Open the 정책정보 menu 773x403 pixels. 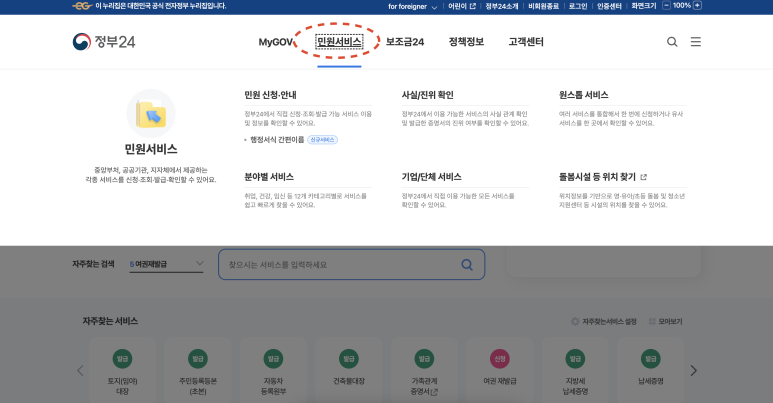(466, 42)
